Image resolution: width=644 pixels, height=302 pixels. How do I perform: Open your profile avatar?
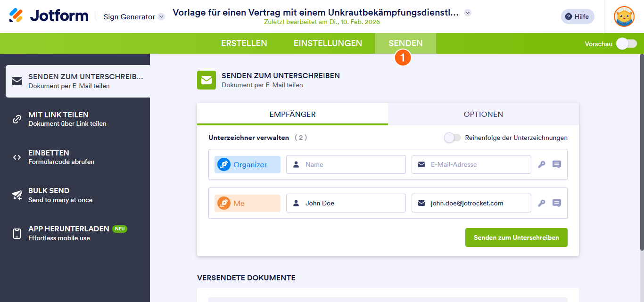tap(624, 16)
